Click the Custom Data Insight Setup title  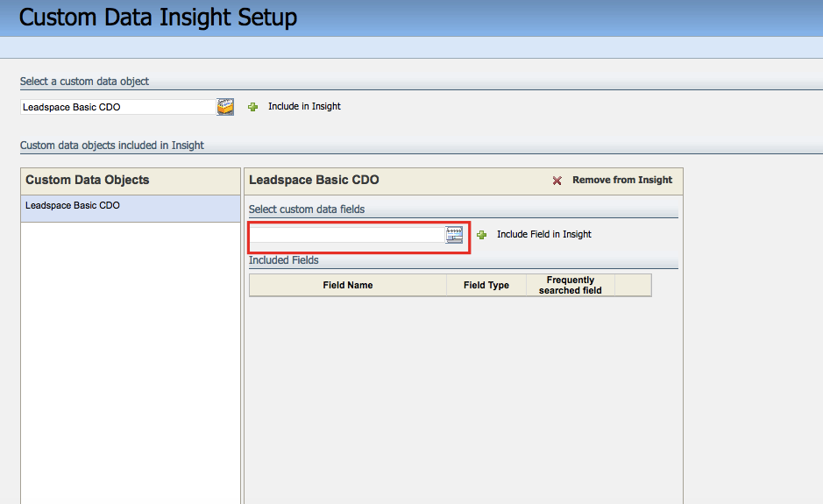pyautogui.click(x=158, y=18)
